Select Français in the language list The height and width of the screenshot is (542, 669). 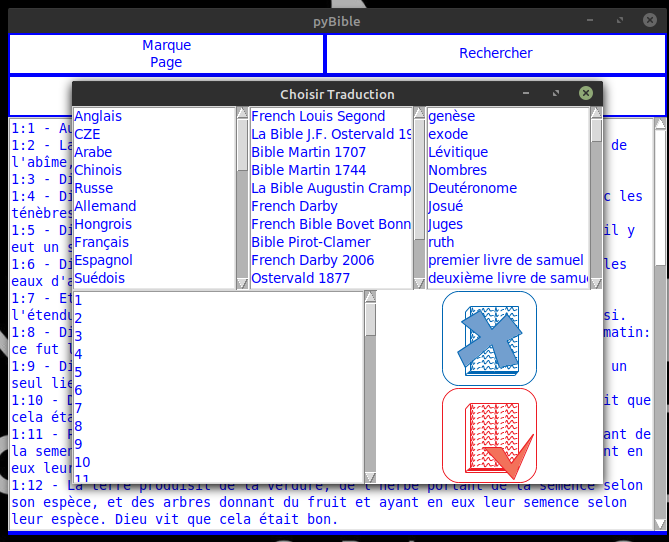102,242
